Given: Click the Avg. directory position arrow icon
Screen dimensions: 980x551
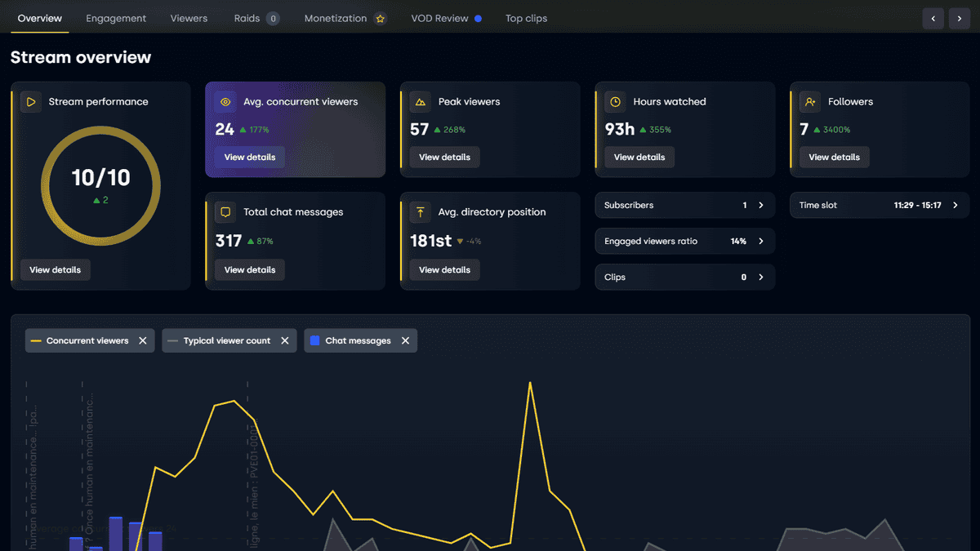Looking at the screenshot, I should coord(421,212).
